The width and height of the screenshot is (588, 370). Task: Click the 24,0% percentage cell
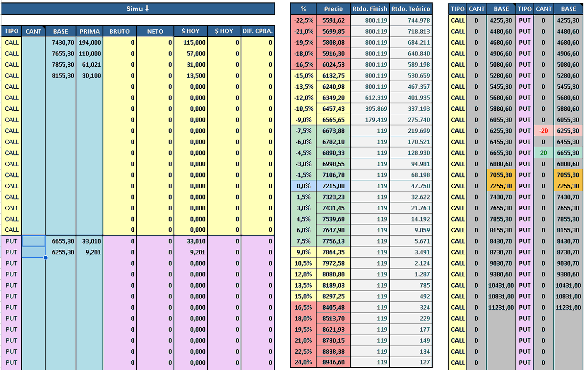click(303, 362)
